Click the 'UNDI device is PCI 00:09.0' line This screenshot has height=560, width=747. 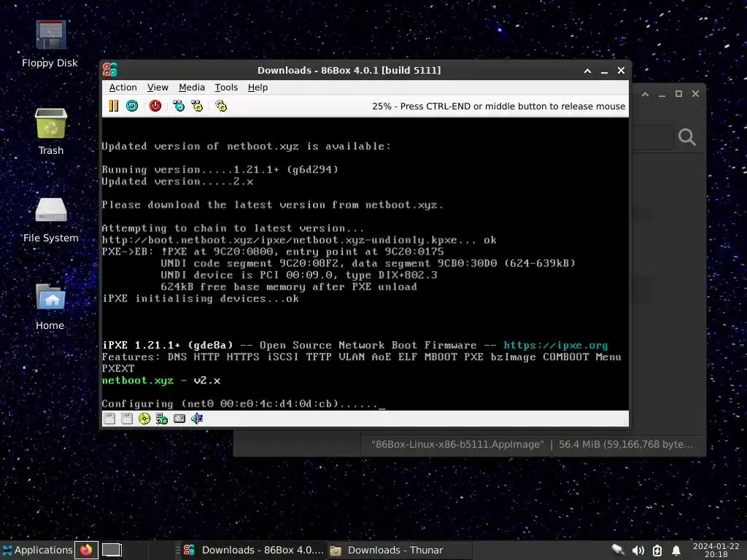click(298, 275)
